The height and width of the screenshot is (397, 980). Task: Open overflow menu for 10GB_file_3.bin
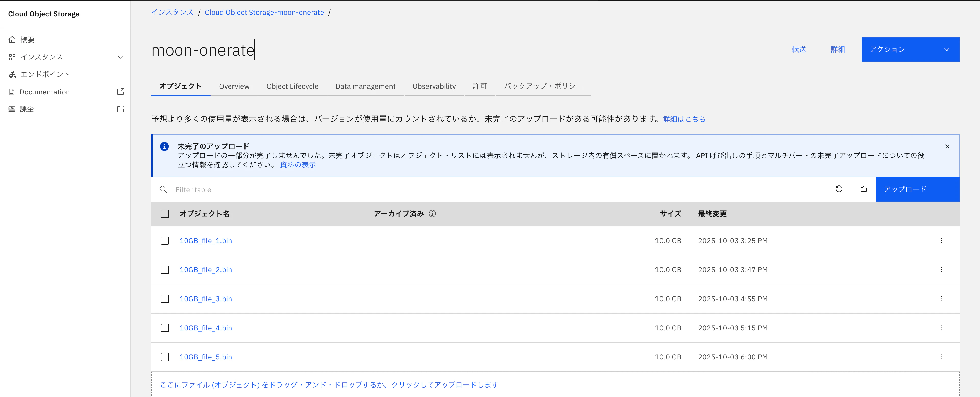pyautogui.click(x=941, y=299)
